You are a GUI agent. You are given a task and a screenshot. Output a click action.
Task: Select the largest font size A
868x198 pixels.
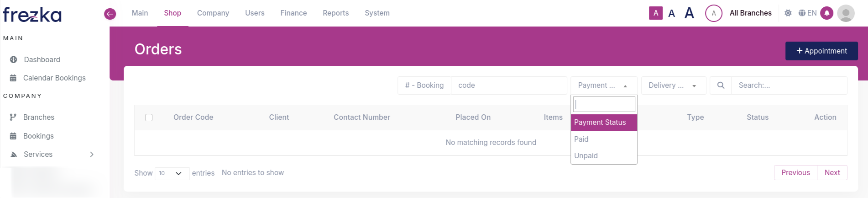689,13
